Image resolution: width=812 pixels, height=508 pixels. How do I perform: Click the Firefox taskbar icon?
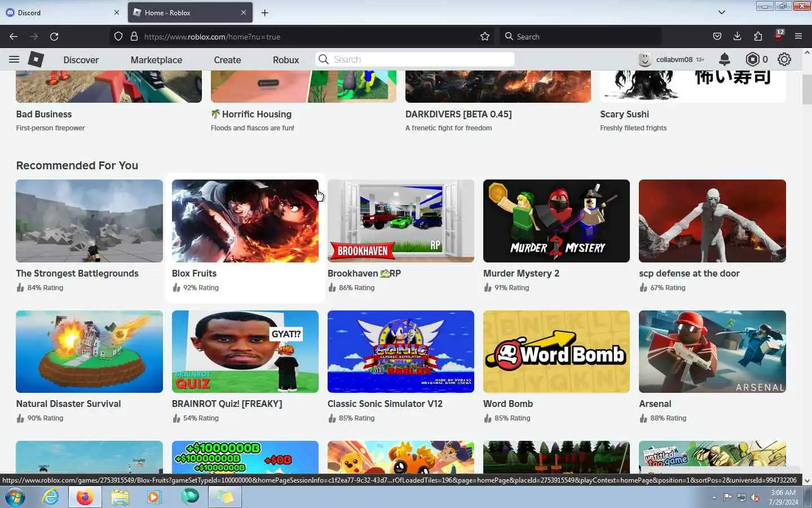(85, 497)
